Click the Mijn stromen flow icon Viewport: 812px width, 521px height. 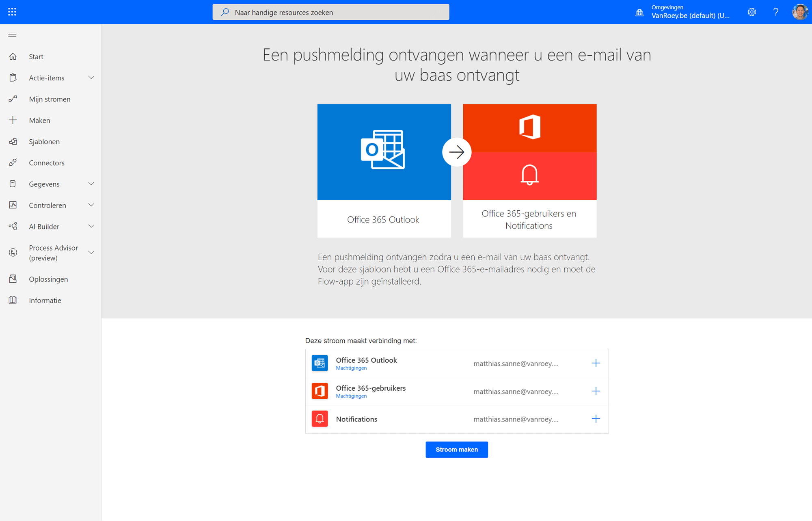(13, 99)
